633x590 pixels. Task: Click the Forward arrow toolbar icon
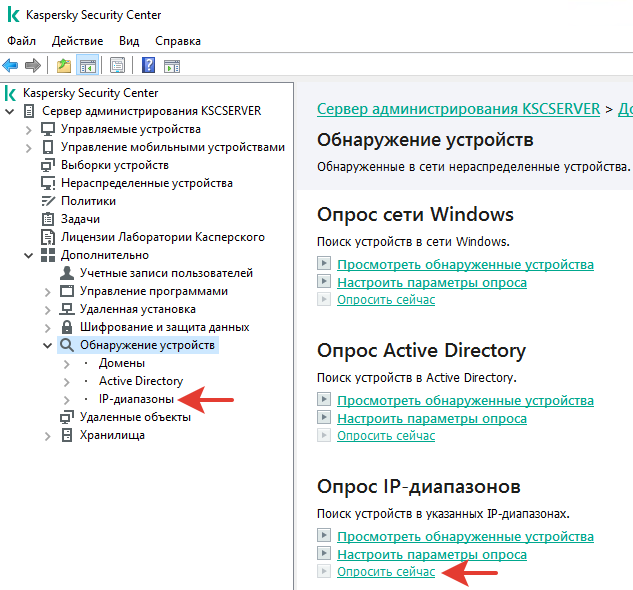point(33,65)
